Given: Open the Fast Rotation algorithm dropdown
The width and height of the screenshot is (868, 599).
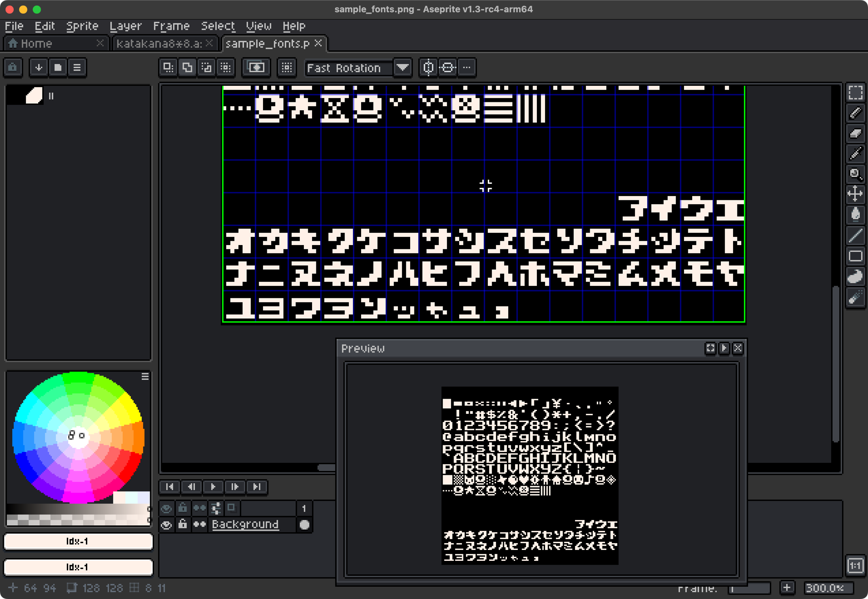Looking at the screenshot, I should (403, 68).
